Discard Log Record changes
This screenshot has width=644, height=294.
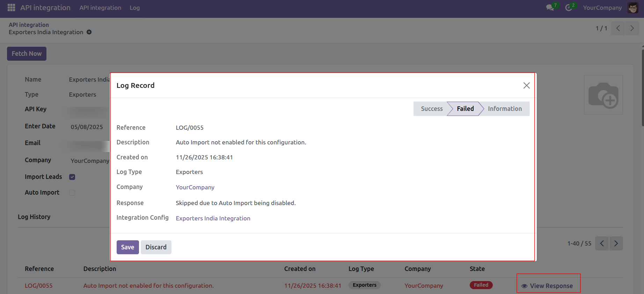156,247
